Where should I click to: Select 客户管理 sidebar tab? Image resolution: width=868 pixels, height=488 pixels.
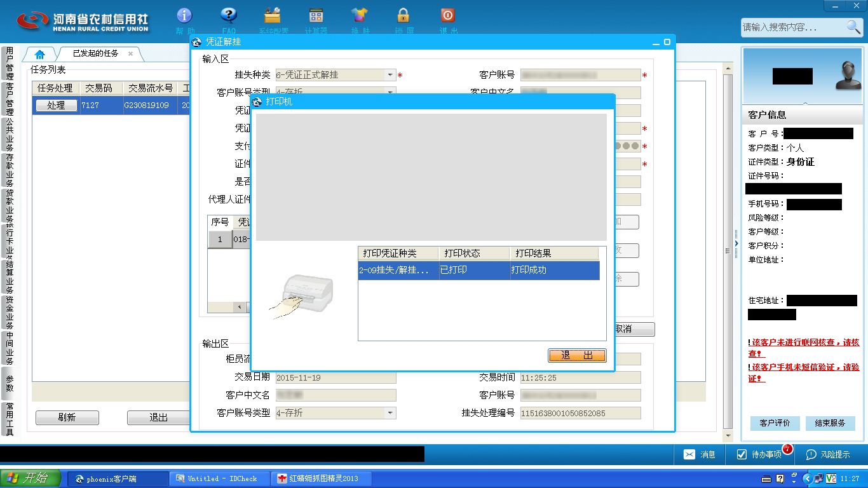click(x=10, y=98)
